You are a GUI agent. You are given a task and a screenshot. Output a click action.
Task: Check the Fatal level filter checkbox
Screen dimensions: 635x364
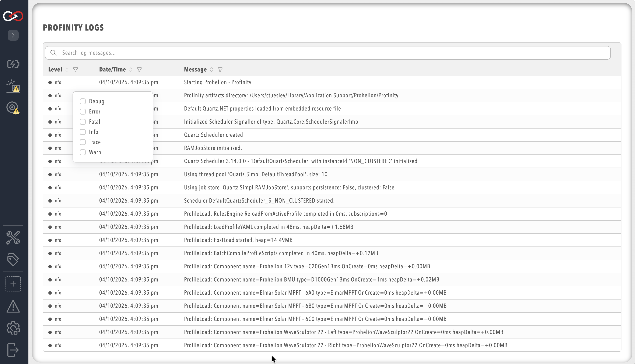pyautogui.click(x=83, y=122)
